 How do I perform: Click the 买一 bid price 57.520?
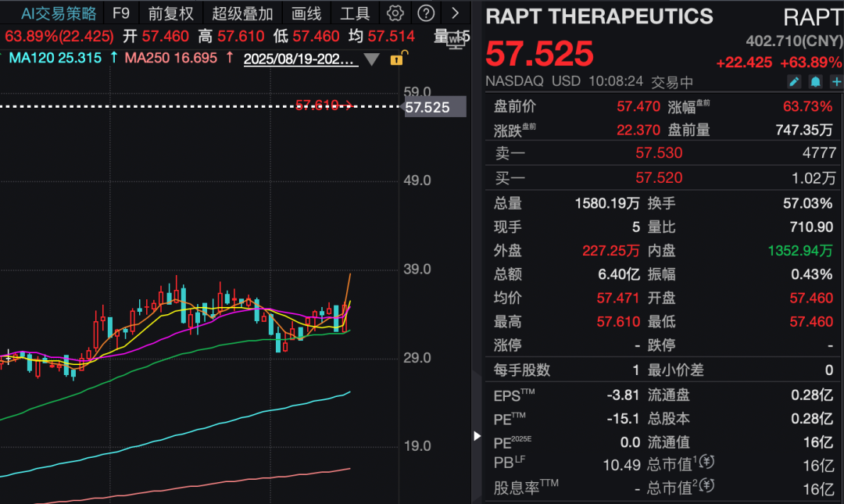tap(659, 177)
